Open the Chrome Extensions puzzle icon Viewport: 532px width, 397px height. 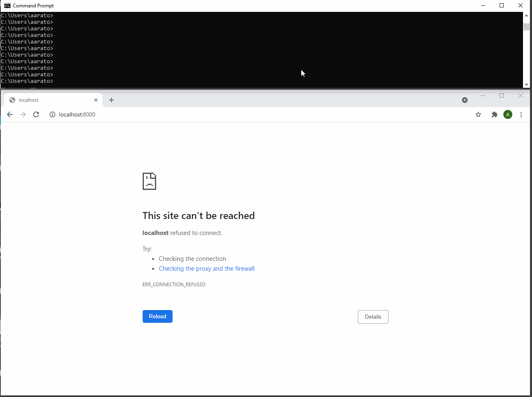click(x=495, y=114)
